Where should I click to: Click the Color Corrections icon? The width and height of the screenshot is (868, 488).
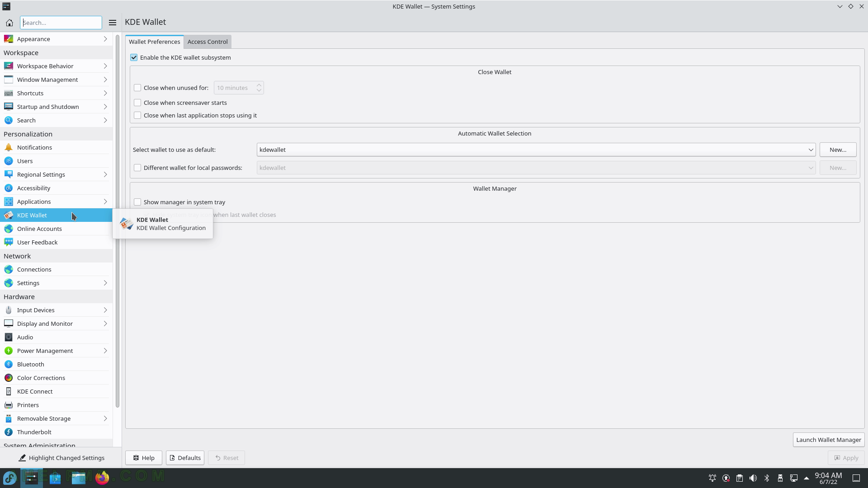(9, 378)
